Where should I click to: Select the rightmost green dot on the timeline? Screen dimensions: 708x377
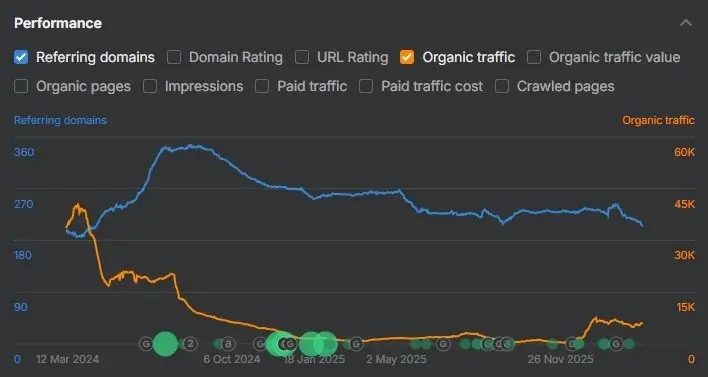pos(629,344)
